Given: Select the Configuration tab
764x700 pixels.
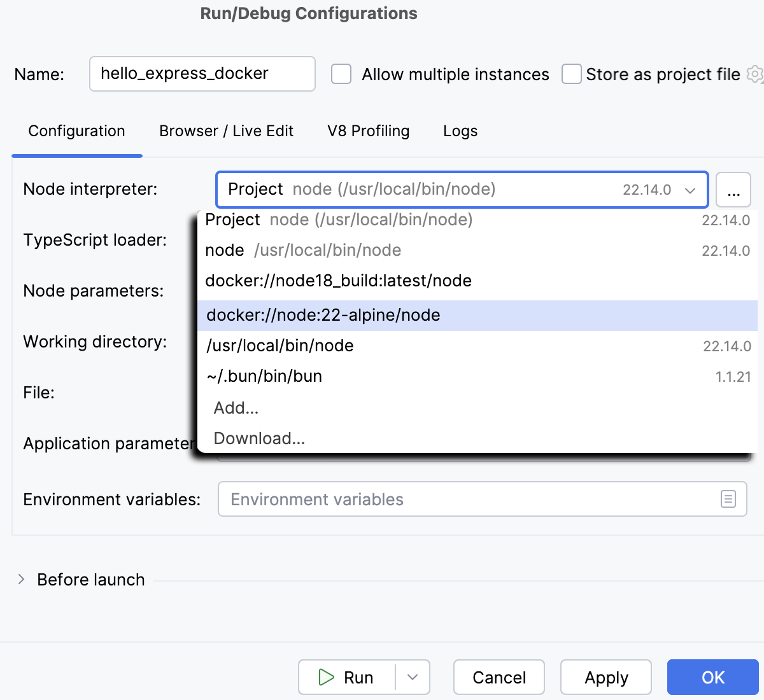Looking at the screenshot, I should [76, 131].
